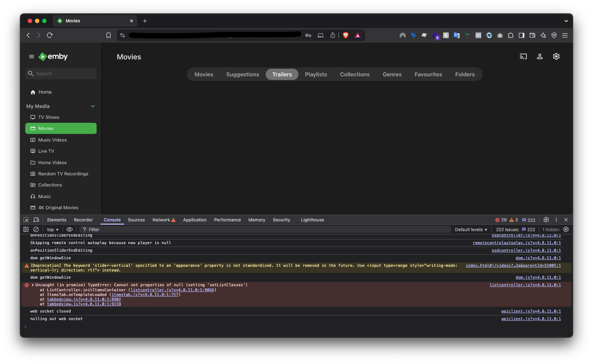Open the browser tab search chevron
593x364 pixels.
pyautogui.click(x=566, y=21)
